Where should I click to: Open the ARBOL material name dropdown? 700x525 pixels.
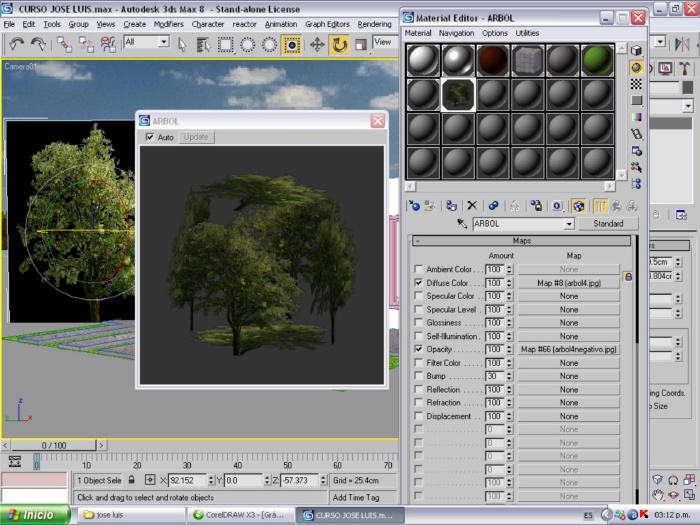click(567, 224)
